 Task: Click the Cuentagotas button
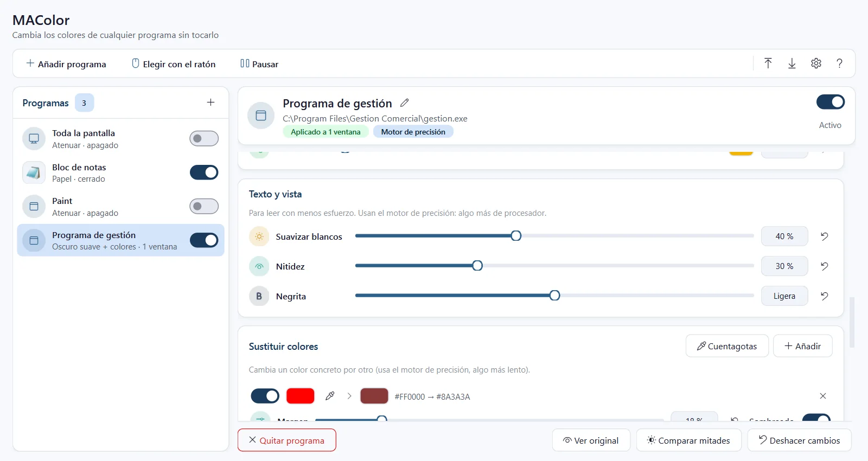point(727,346)
